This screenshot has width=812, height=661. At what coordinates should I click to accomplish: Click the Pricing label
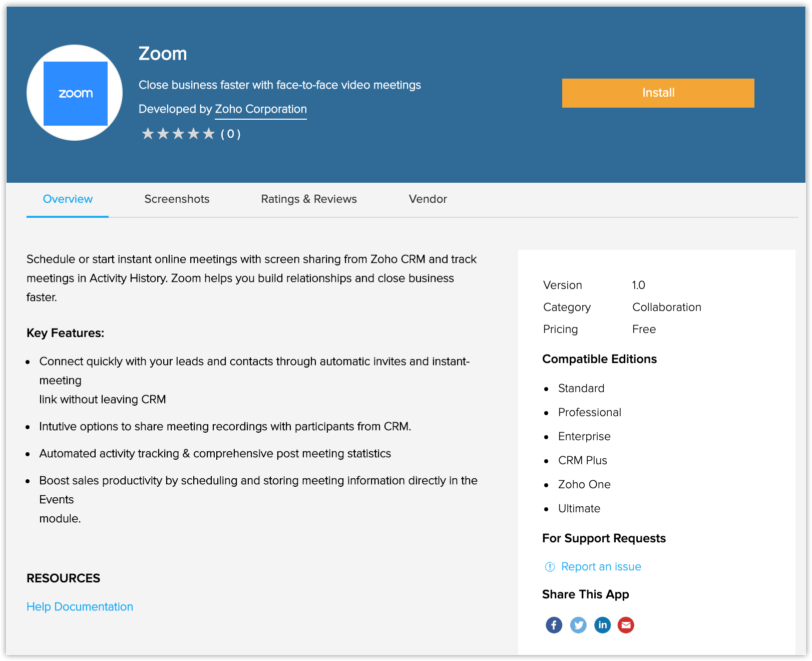561,329
